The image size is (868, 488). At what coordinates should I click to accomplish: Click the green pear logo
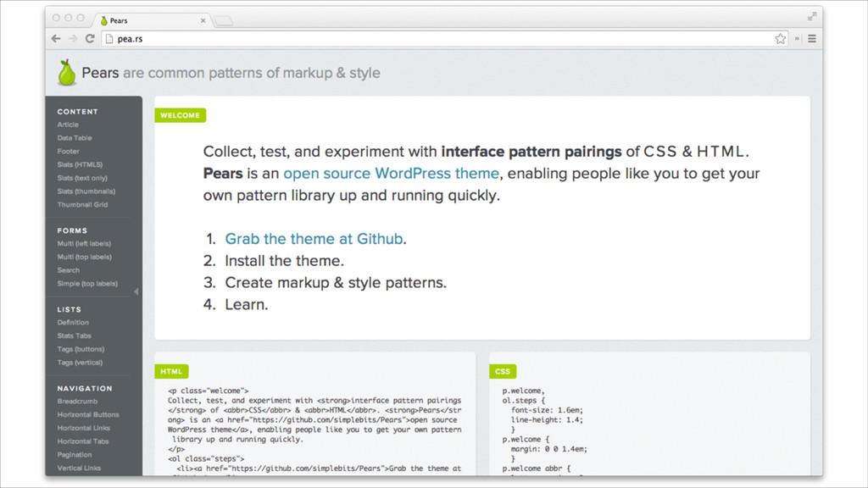click(66, 73)
